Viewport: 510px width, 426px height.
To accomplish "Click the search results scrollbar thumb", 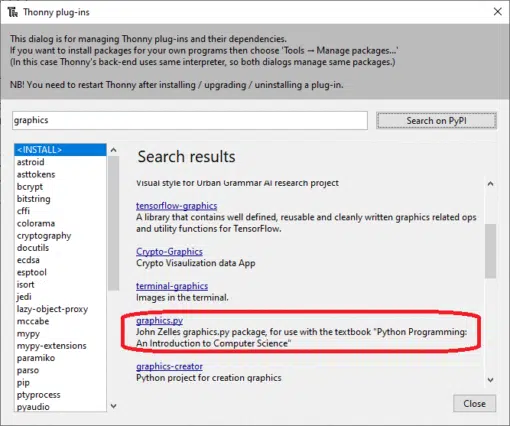I will point(490,251).
